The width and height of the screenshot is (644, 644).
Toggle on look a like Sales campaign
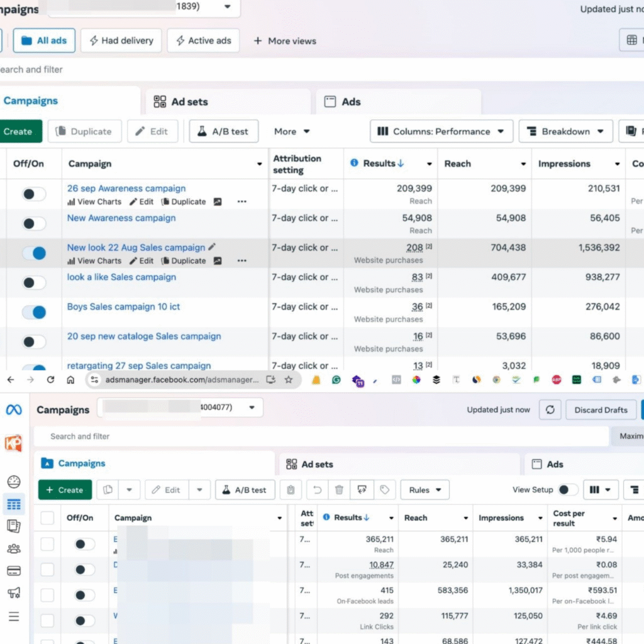(34, 282)
